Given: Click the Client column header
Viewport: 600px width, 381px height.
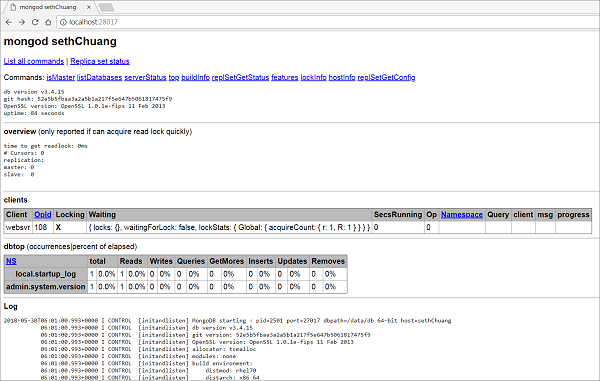Looking at the screenshot, I should click(x=18, y=215).
